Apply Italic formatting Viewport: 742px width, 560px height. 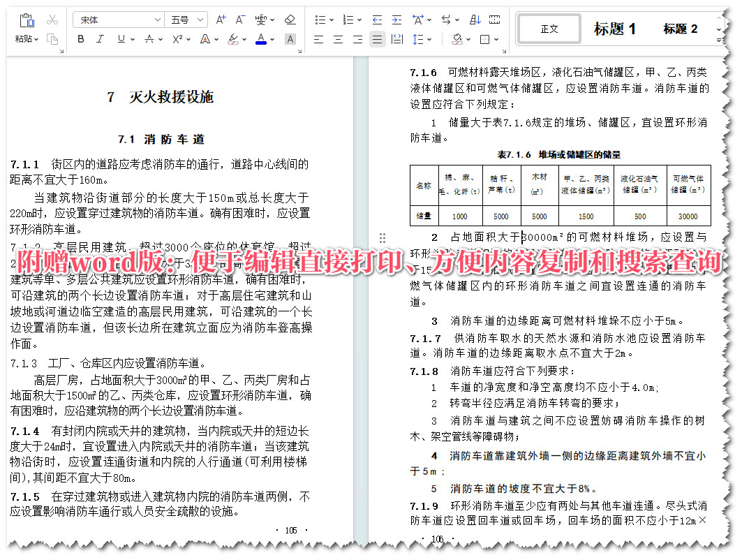(100, 38)
